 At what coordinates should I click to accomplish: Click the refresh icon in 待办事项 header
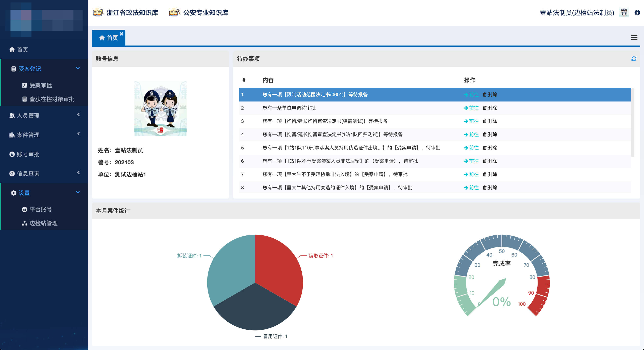(634, 59)
